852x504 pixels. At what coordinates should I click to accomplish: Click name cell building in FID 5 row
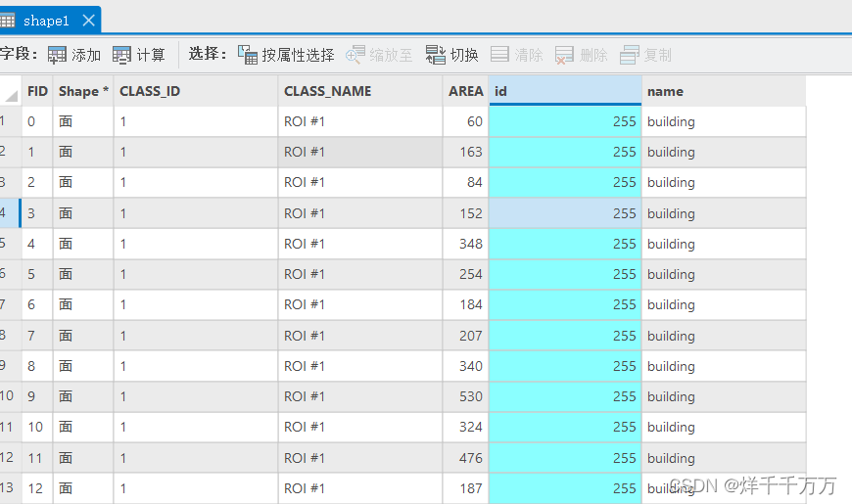click(x=724, y=274)
